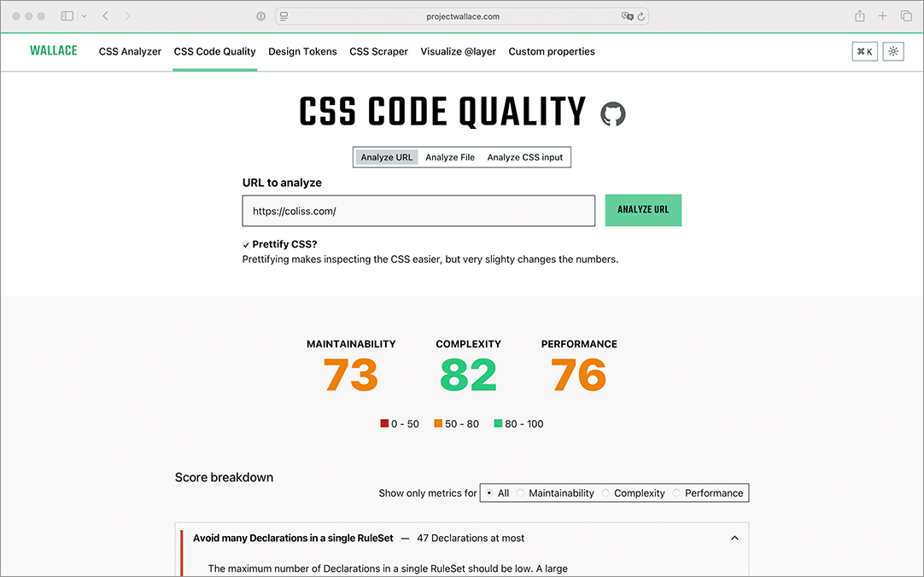Open the command palette ⌘K button
This screenshot has height=577, width=924.
864,52
